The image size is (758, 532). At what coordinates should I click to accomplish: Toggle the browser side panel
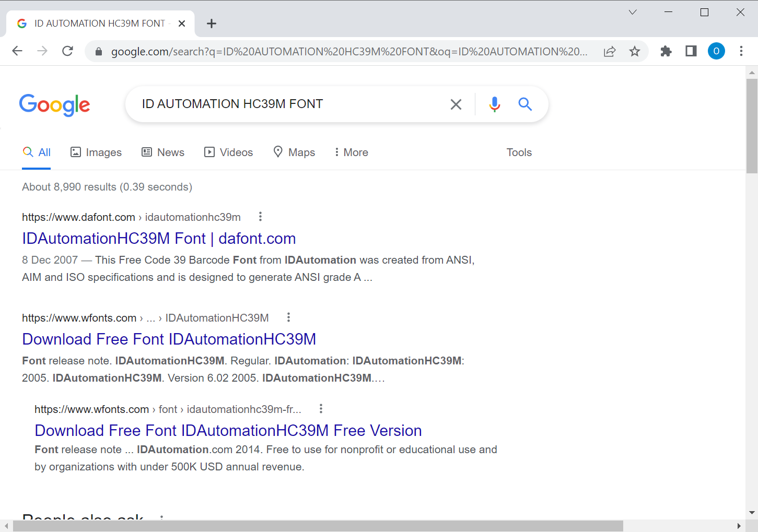tap(691, 51)
